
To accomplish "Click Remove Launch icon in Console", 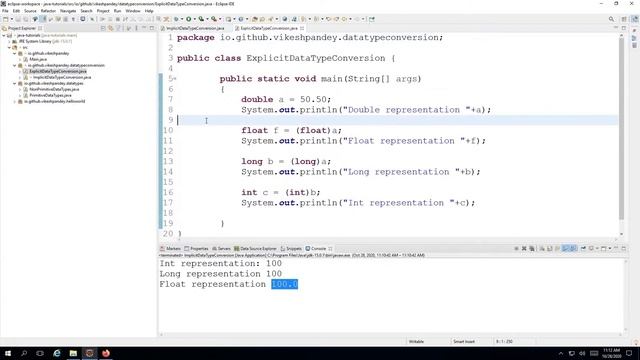I will 524,249.
